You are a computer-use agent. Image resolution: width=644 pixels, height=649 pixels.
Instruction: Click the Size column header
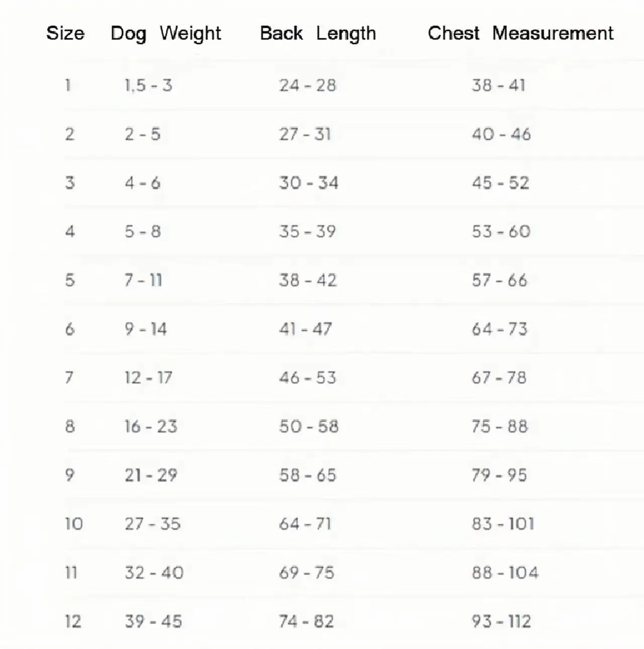(x=65, y=33)
